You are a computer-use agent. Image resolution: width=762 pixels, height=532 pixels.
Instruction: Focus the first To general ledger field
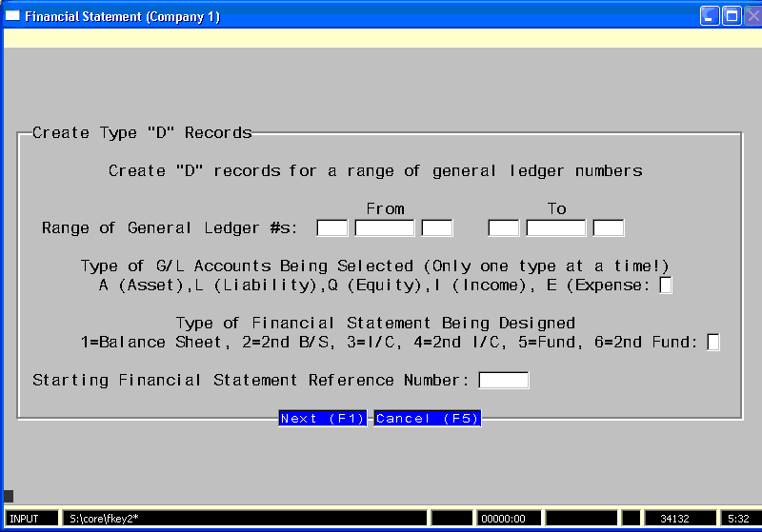(x=503, y=227)
